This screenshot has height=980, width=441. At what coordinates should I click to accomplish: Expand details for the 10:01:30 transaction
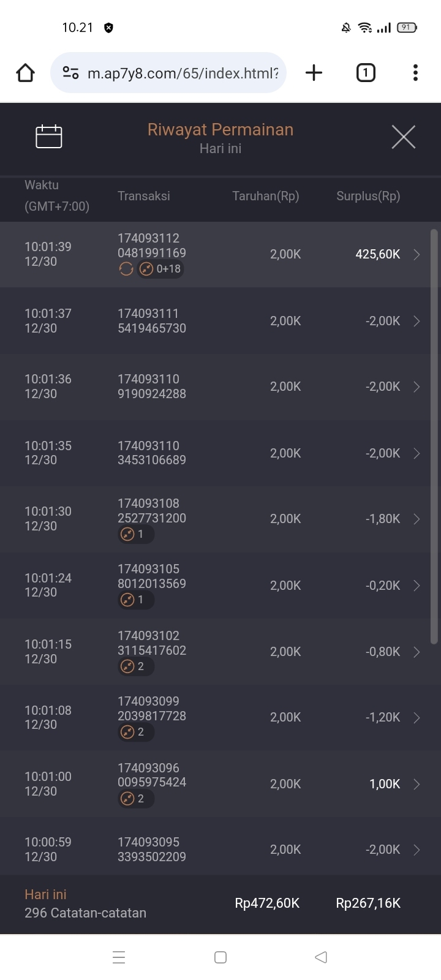[417, 519]
